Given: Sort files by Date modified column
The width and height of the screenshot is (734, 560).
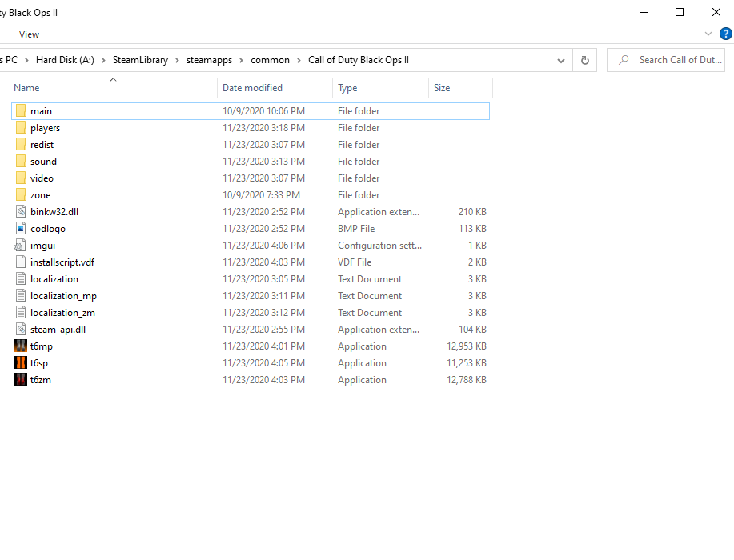Looking at the screenshot, I should point(252,88).
